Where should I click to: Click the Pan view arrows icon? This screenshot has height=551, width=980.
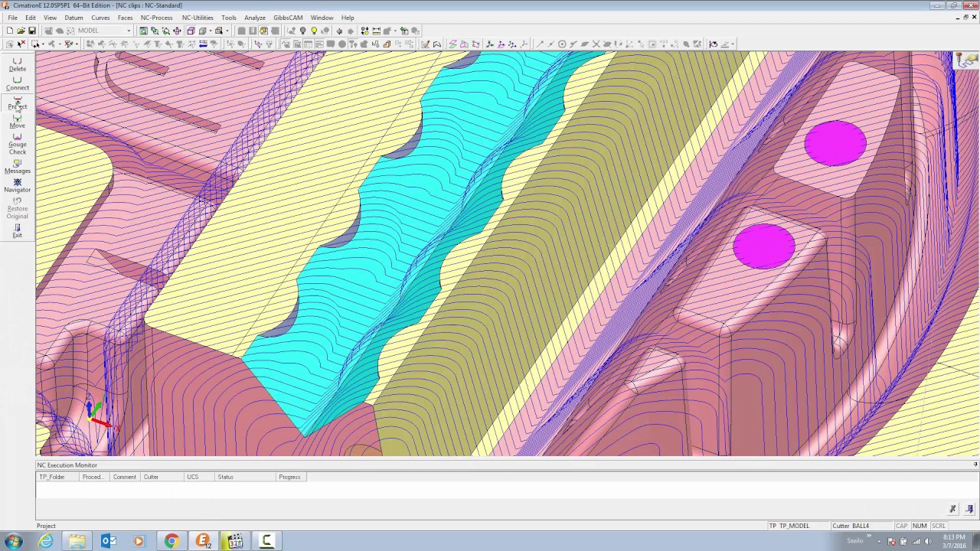(177, 31)
